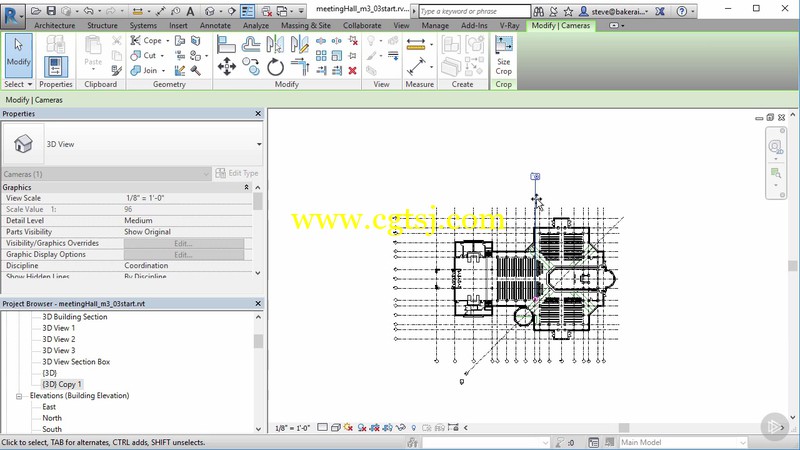Click the Help question mark icon
This screenshot has height=450, width=800.
coord(682,11)
